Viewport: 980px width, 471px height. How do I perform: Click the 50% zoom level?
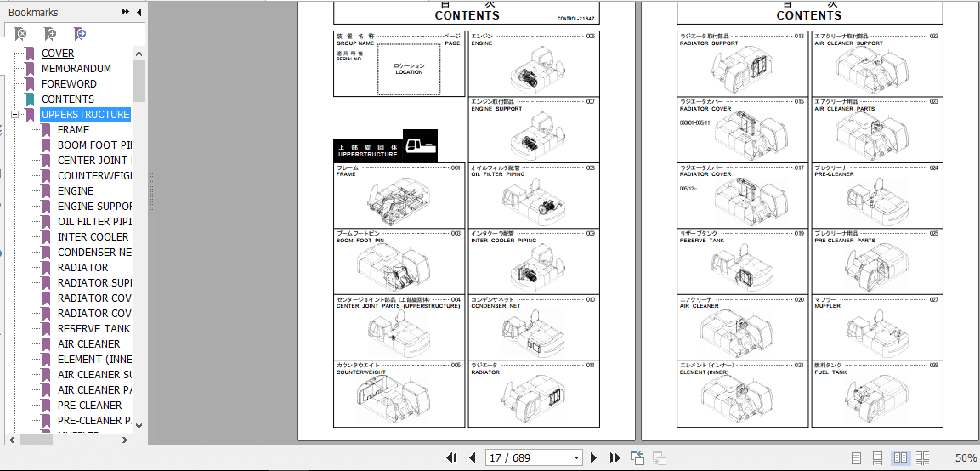[x=966, y=458]
